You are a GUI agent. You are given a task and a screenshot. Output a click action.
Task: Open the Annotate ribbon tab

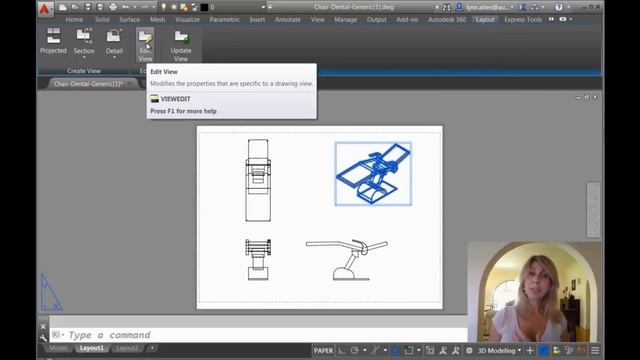pos(287,20)
